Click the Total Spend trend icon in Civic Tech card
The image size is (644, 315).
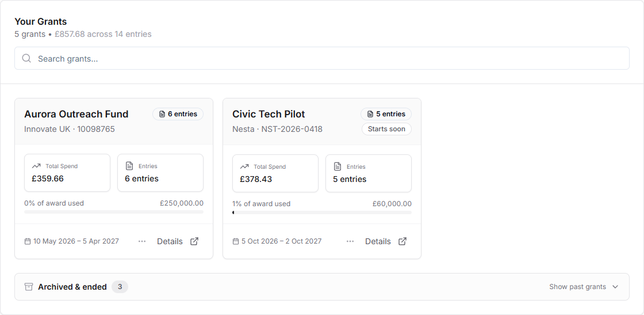(x=244, y=166)
